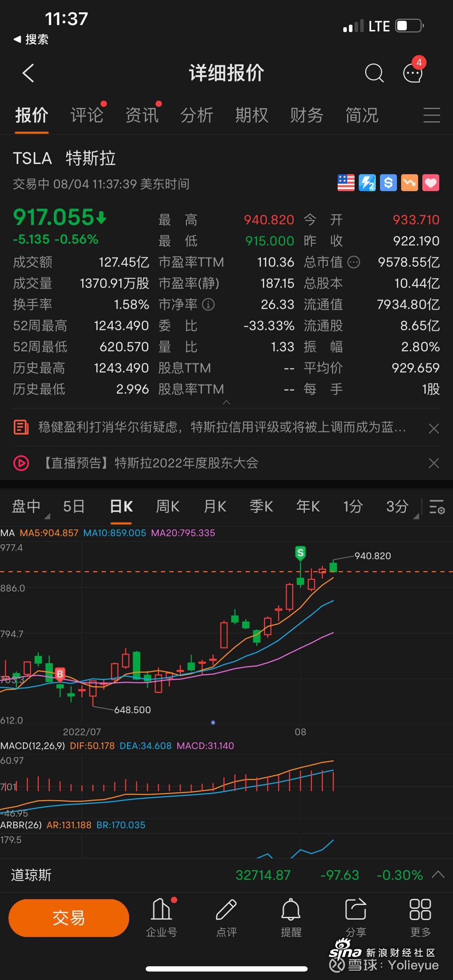Screen dimensions: 453x980
Task: Tap the red B buy marker on chart
Action: 60,674
